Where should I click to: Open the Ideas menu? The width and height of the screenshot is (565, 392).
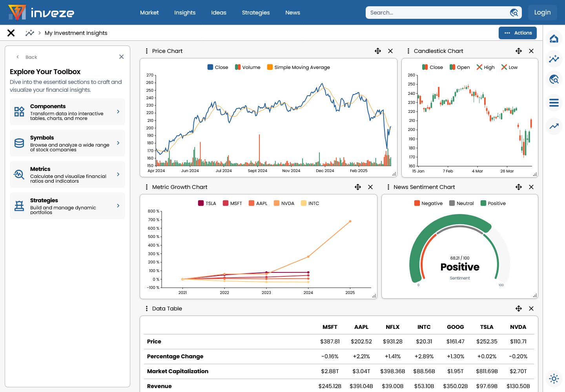[x=219, y=13]
